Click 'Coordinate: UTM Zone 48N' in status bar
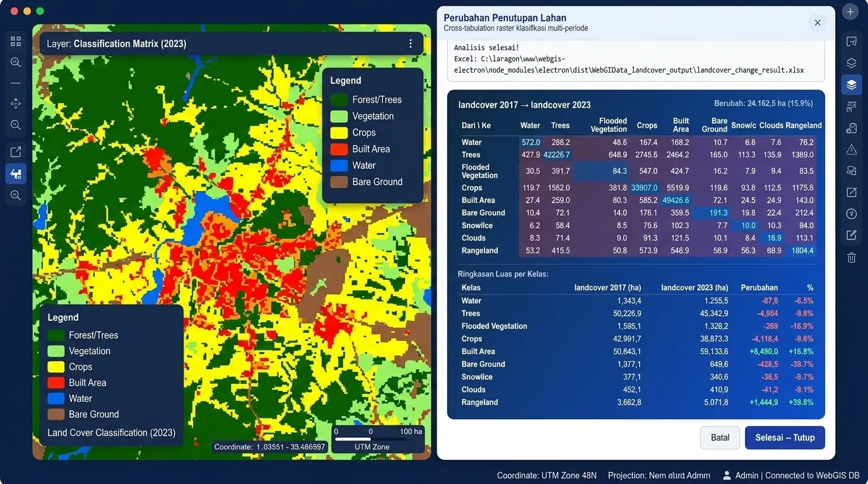This screenshot has width=868, height=484. pos(547,476)
